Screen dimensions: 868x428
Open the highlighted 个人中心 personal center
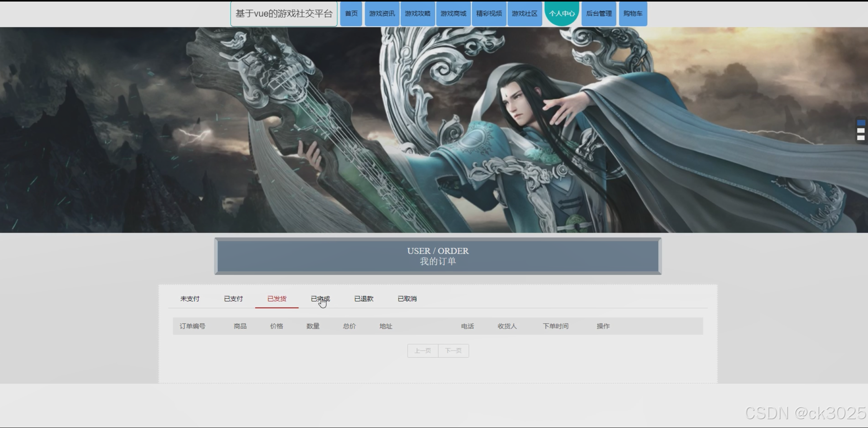tap(562, 13)
